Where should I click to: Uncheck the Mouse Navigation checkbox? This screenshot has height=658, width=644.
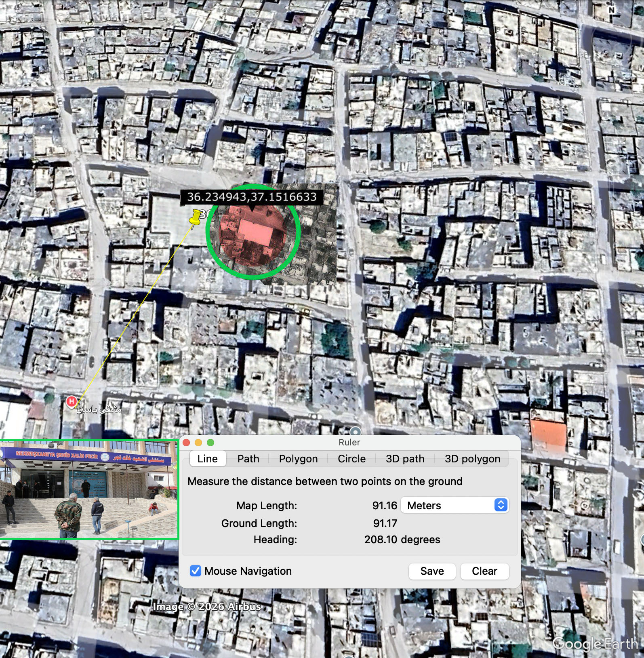point(196,571)
